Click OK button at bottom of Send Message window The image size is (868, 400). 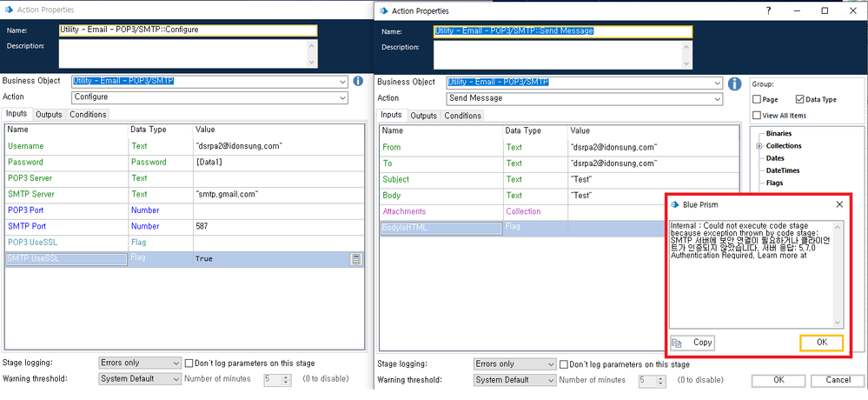tap(779, 380)
